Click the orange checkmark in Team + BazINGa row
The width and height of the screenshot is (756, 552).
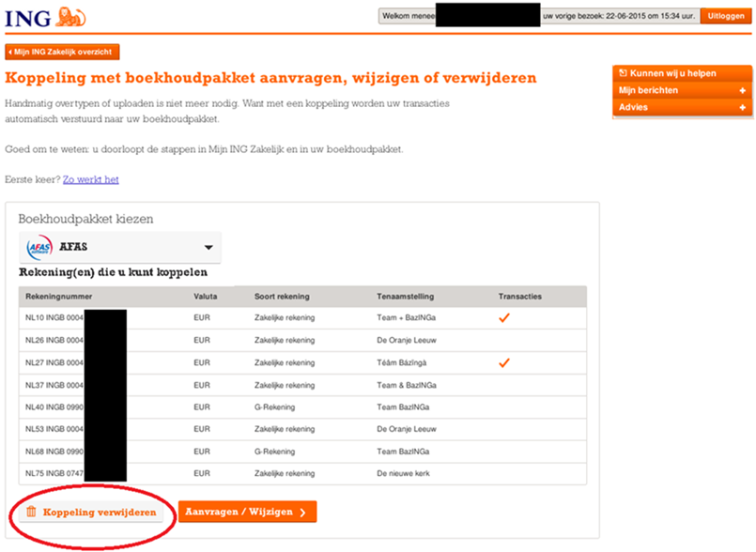click(x=503, y=317)
